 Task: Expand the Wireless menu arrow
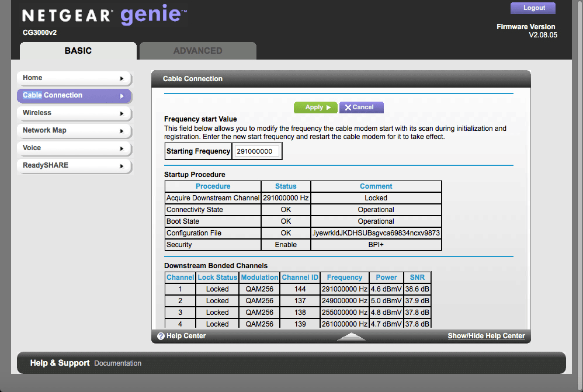tap(122, 113)
